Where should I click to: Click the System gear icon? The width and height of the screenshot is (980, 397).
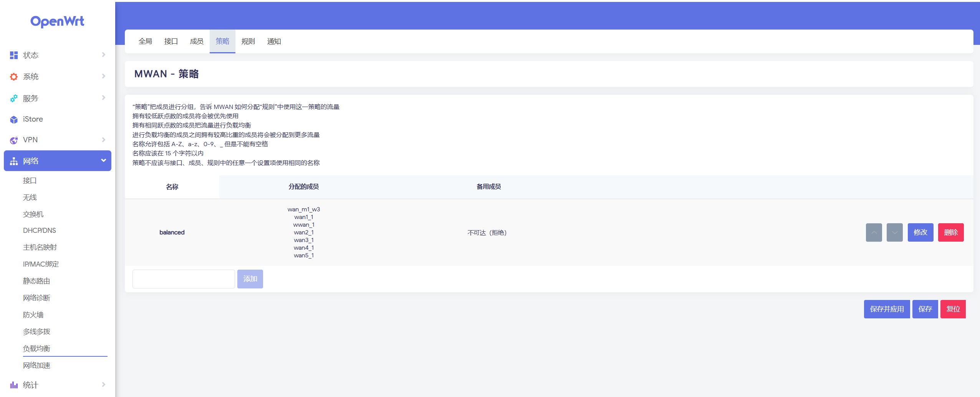(x=14, y=77)
